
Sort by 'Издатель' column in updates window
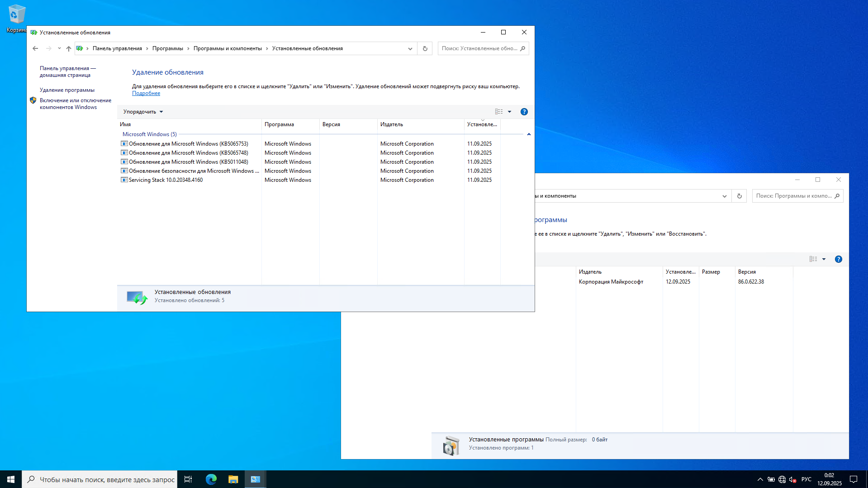click(421, 124)
